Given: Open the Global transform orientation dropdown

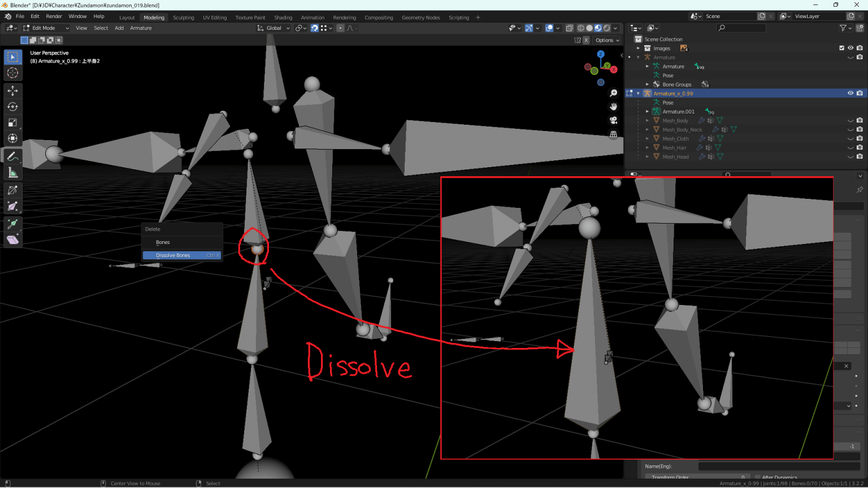Looking at the screenshot, I should (x=273, y=28).
